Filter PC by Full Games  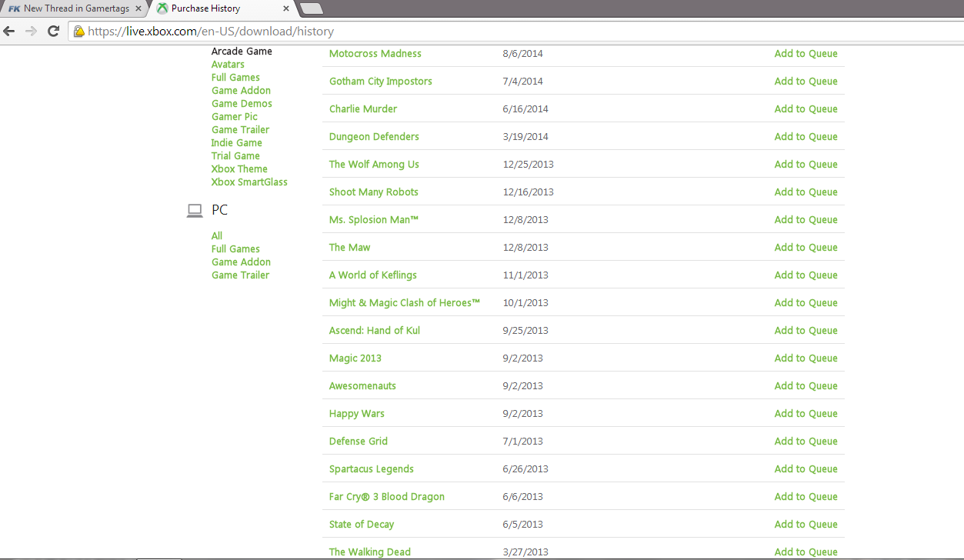click(235, 249)
